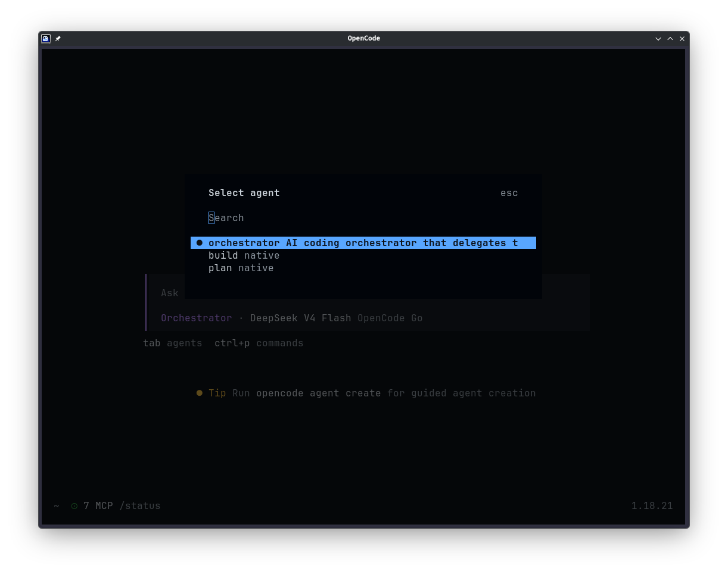Close the OpenCode window
Viewport: 728px width, 574px height.
pyautogui.click(x=682, y=38)
